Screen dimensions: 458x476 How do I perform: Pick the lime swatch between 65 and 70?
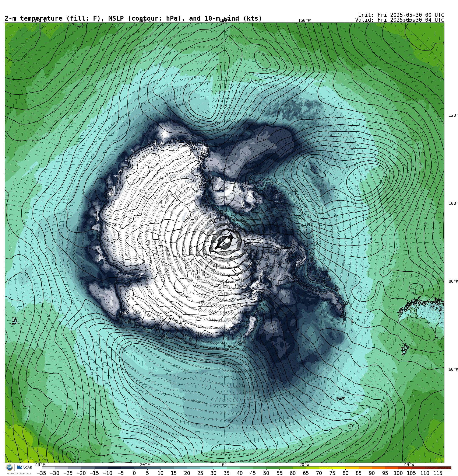tap(312, 468)
